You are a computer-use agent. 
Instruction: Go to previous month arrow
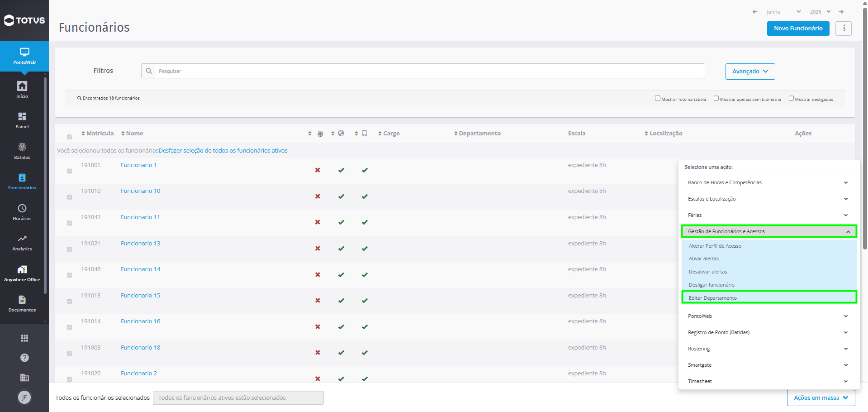tap(755, 12)
